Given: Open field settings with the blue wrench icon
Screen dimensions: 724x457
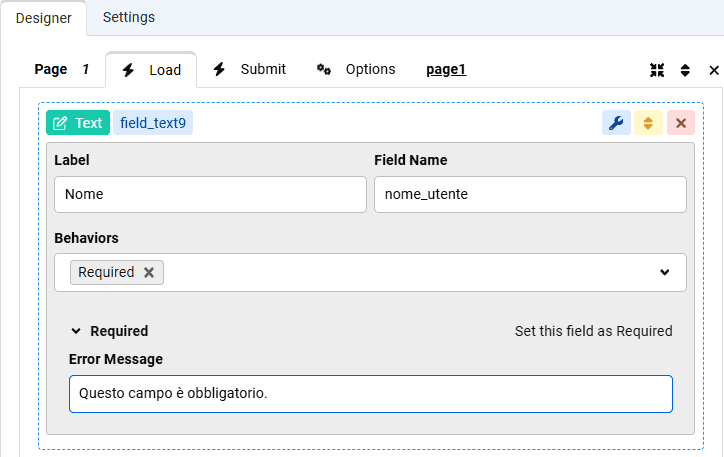Looking at the screenshot, I should coord(616,123).
